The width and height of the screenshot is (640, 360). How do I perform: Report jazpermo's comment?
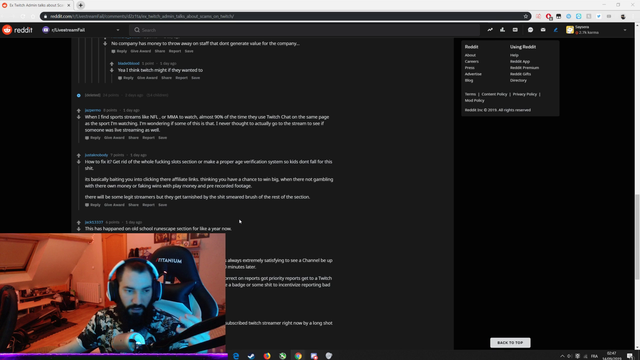[x=149, y=138]
